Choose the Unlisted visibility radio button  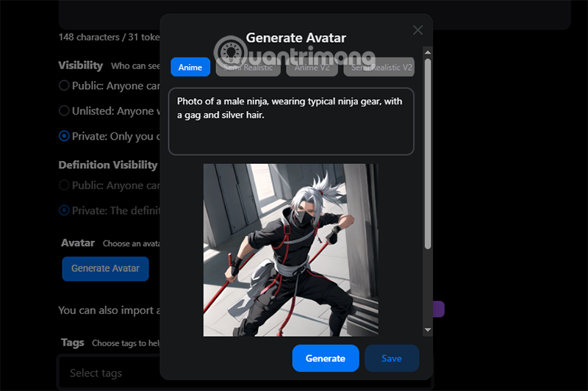click(x=65, y=111)
